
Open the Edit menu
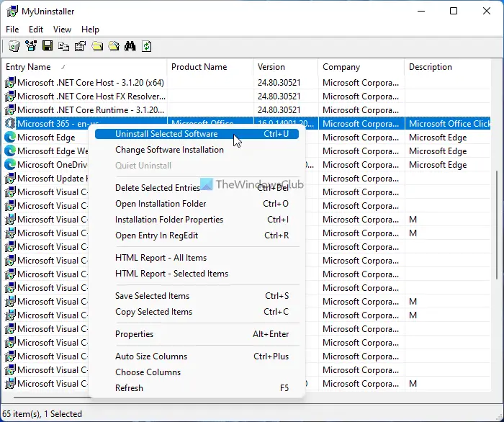pos(36,30)
